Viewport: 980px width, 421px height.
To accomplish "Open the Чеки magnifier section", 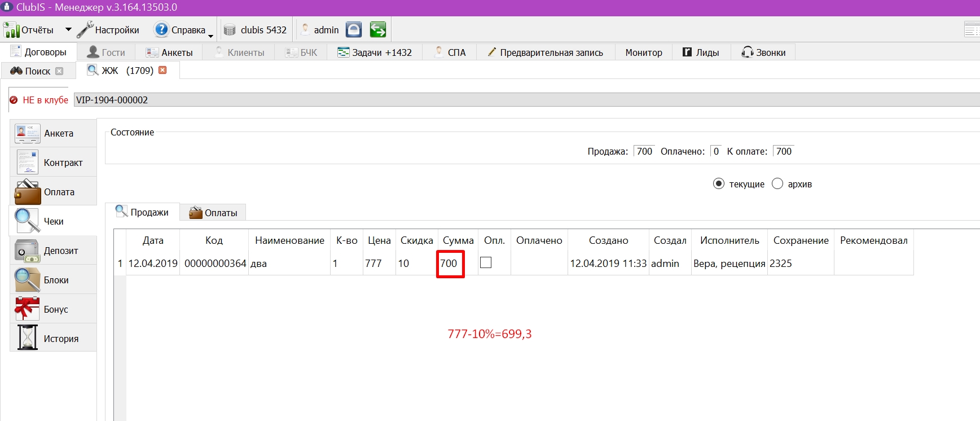I will coord(54,221).
